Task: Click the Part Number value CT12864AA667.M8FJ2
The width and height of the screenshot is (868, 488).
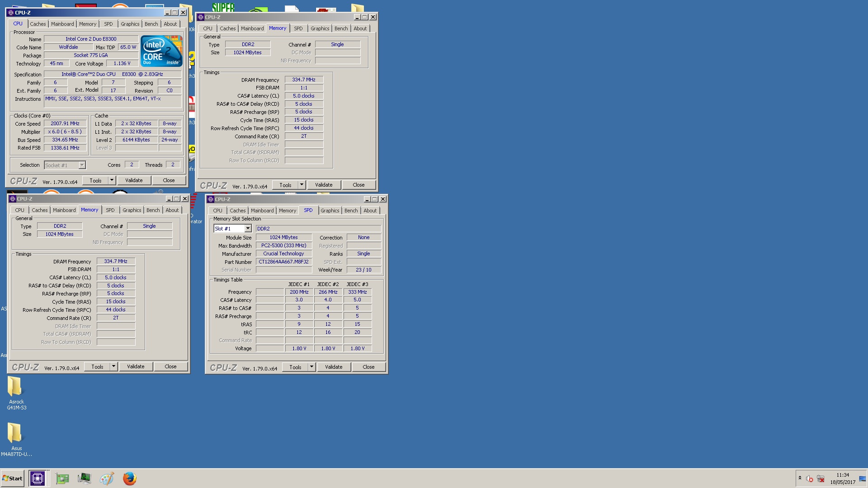Action: [x=283, y=262]
